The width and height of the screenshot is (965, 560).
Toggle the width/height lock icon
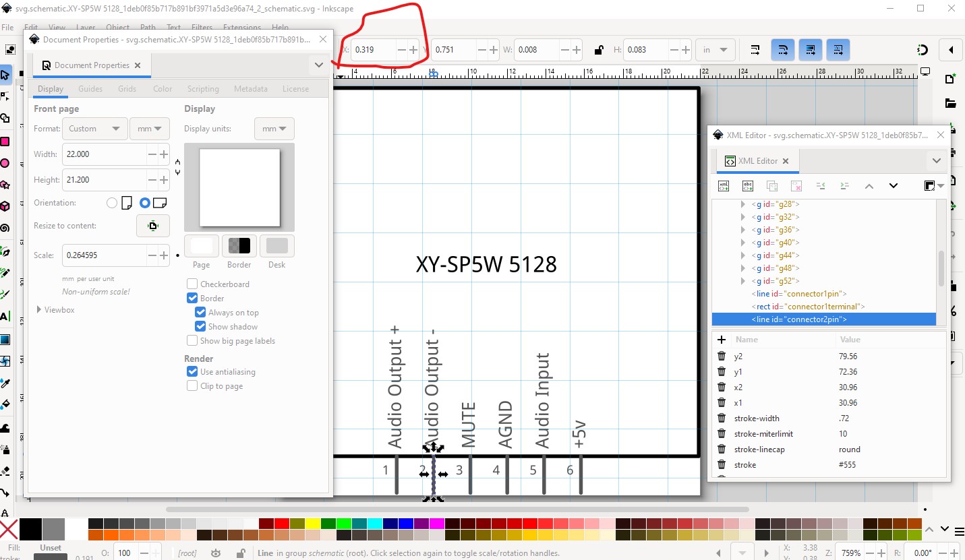tap(598, 49)
